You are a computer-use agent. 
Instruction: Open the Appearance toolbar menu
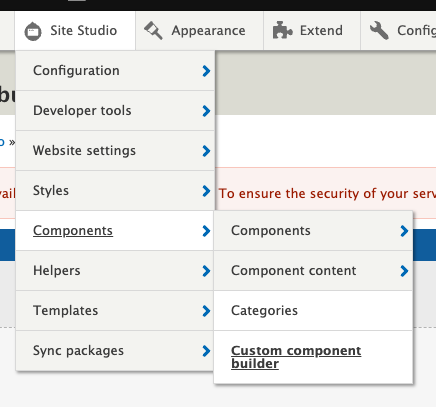tap(199, 31)
